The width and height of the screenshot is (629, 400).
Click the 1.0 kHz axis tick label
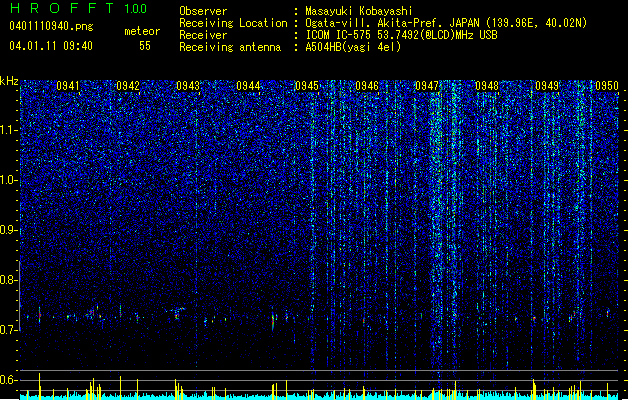[x=8, y=180]
